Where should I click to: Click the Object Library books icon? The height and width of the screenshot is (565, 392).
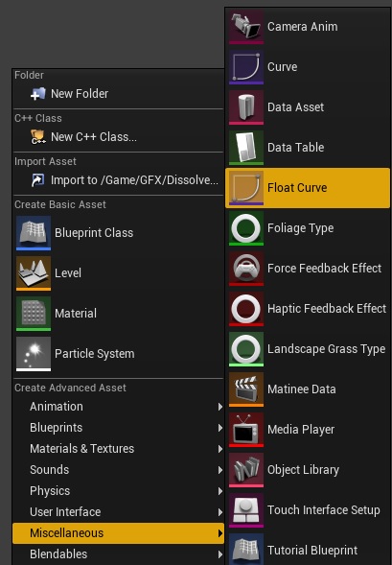[x=246, y=471]
